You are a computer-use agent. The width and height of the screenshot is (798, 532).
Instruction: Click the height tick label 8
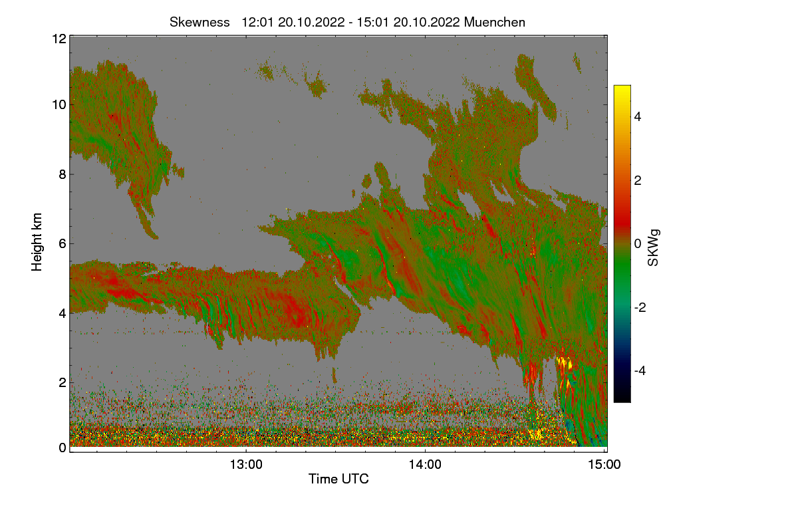(63, 174)
